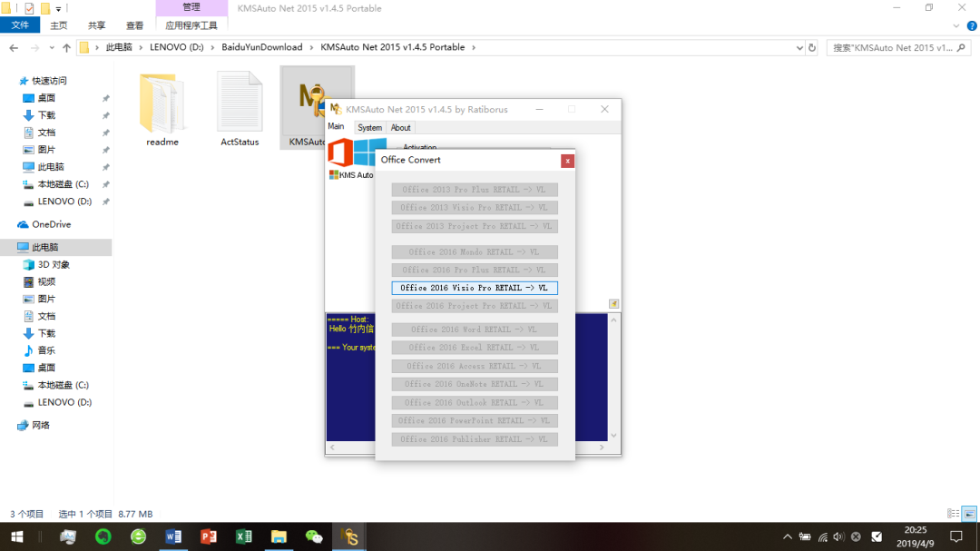
Task: Select 3D 对象 in navigation pane
Action: point(54,264)
